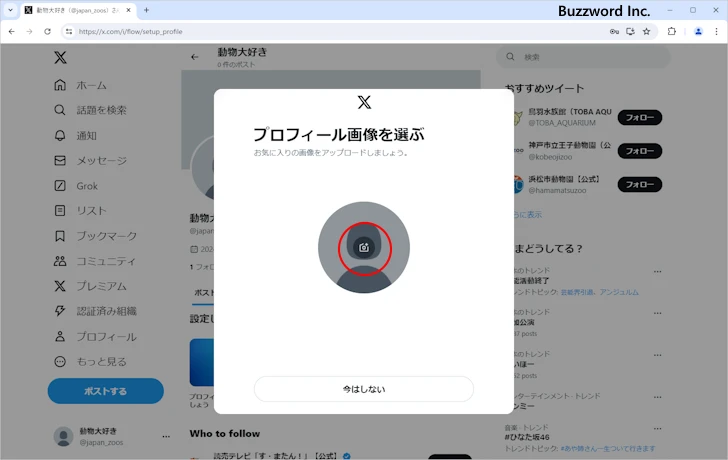Viewport: 728px width, 460px height.
Task: Click the コミュニティ people icon
Action: tap(60, 261)
